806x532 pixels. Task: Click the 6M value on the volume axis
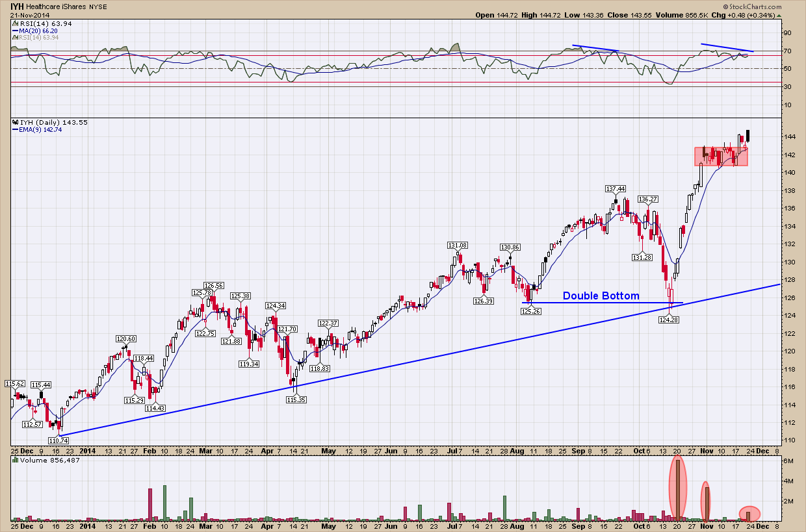(788, 462)
